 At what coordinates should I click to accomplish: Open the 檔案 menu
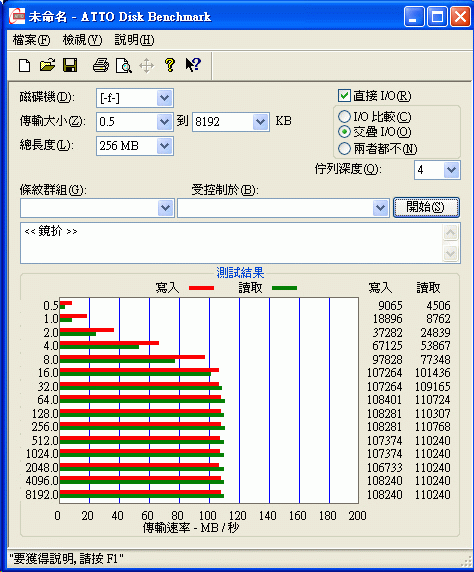(31, 40)
